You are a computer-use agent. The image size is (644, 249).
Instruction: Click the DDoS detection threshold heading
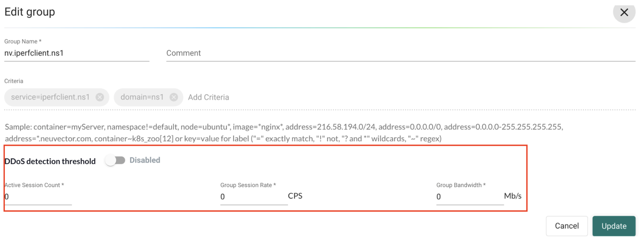click(x=50, y=161)
